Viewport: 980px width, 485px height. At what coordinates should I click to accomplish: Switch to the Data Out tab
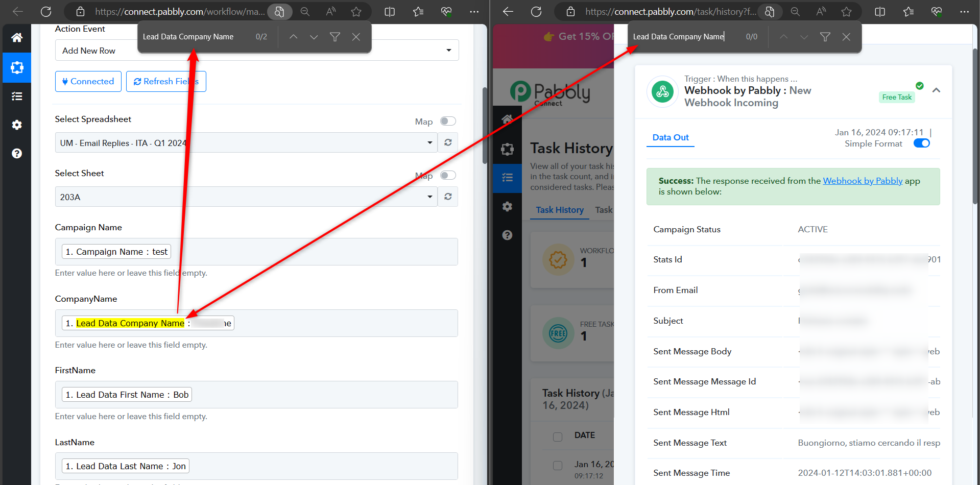(671, 137)
